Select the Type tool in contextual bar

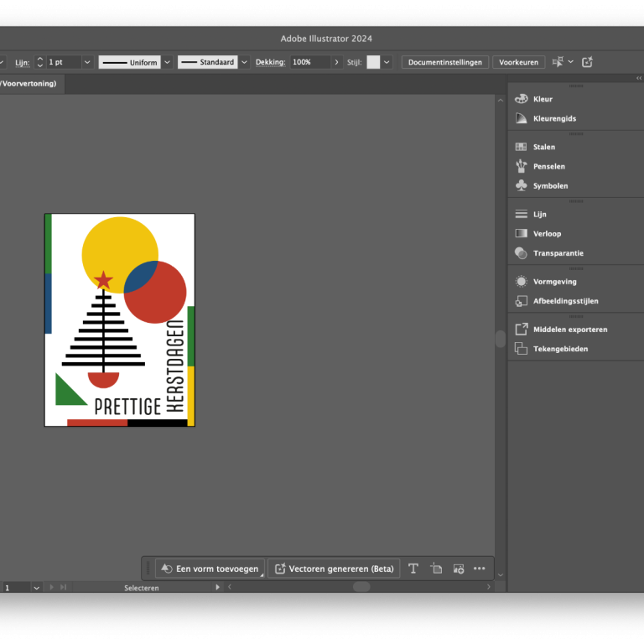pos(413,569)
